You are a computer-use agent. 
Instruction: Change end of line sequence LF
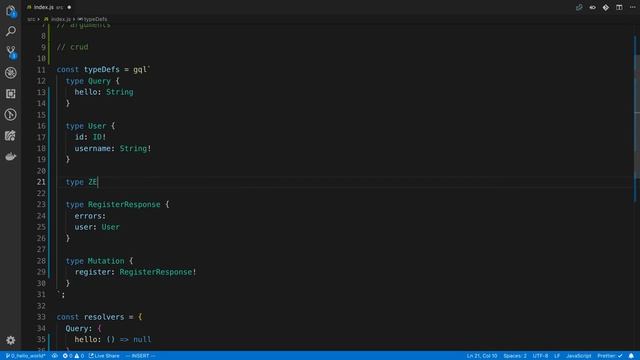557,356
